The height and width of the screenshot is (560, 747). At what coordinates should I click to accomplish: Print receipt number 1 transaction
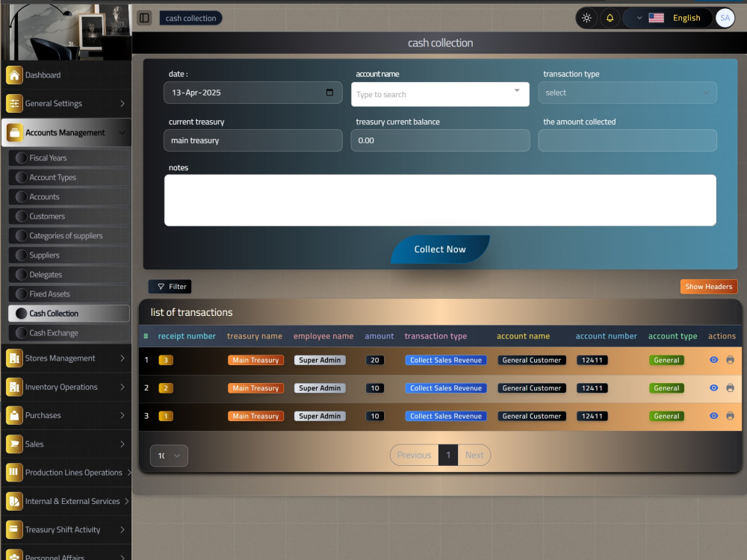[730, 416]
